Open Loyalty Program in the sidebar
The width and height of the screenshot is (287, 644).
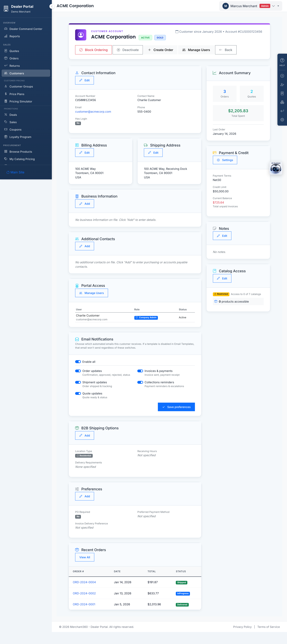coord(26,137)
